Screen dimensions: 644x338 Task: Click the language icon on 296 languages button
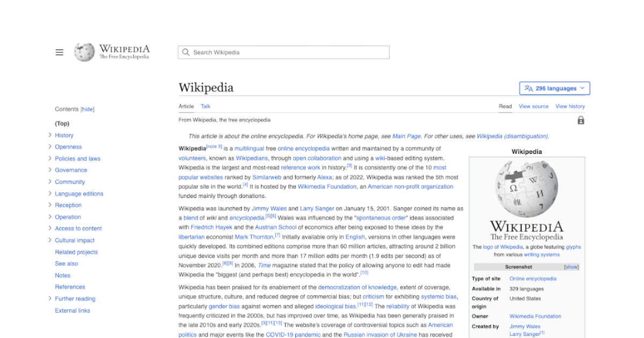(x=529, y=87)
